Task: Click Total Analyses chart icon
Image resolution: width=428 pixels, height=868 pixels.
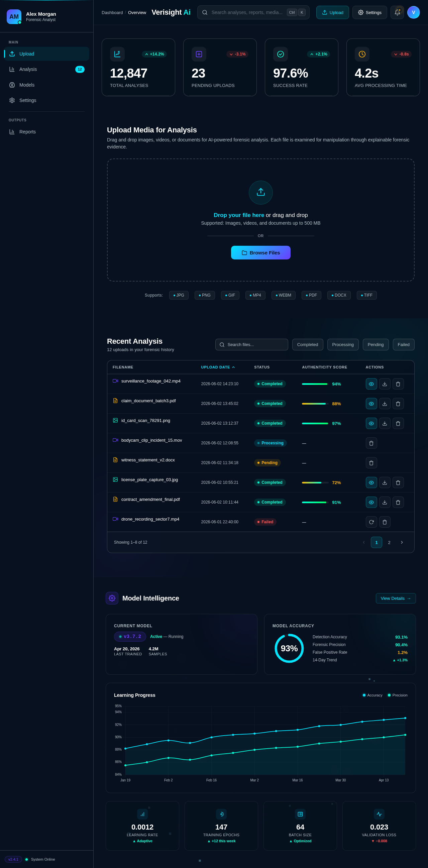Action: 117,54
